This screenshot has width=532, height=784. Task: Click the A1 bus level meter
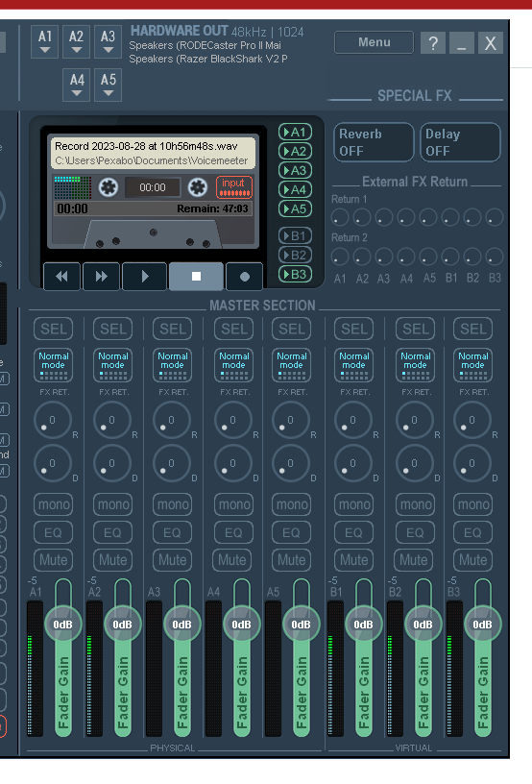click(35, 669)
